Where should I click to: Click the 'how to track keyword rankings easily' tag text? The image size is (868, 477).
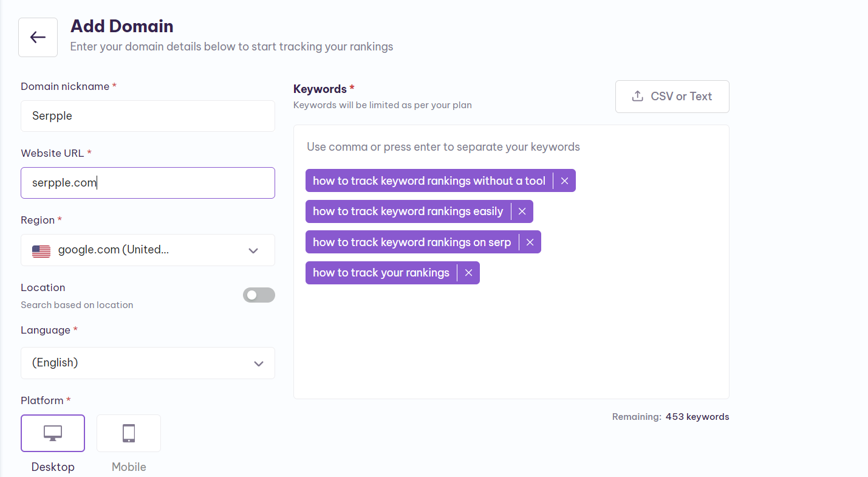point(408,211)
